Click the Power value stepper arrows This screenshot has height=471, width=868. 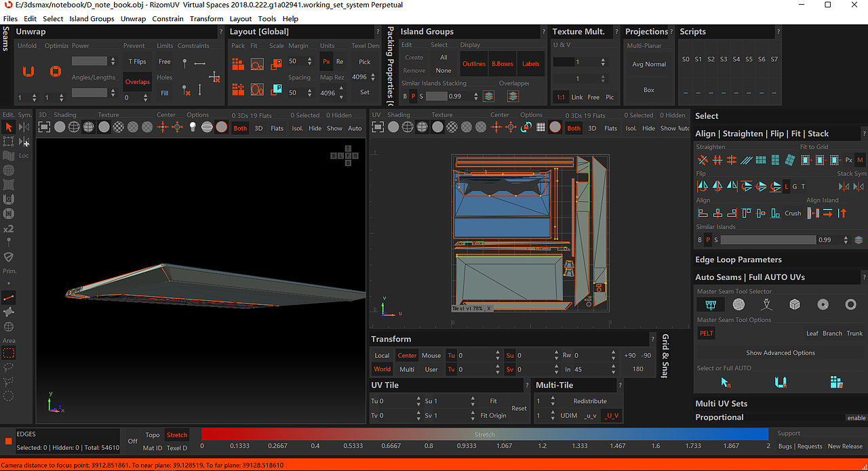point(113,61)
